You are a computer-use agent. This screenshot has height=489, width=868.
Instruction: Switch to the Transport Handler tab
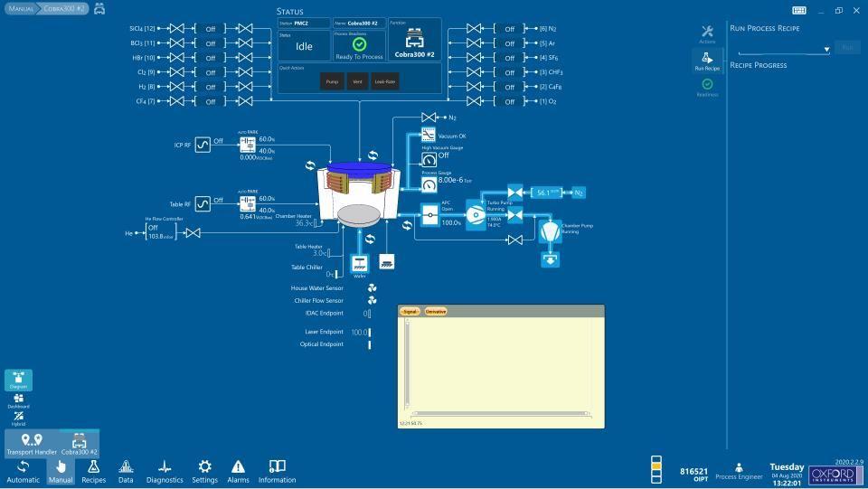(32, 443)
